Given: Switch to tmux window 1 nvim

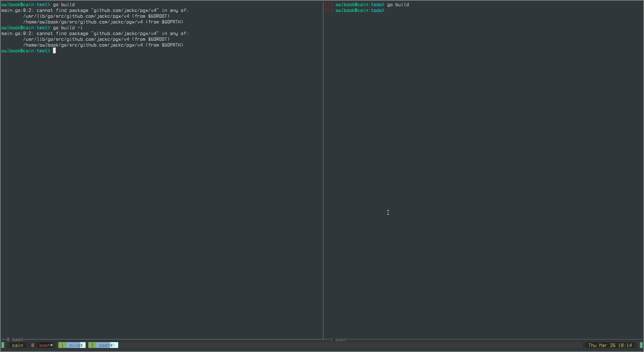Looking at the screenshot, I should [x=72, y=345].
